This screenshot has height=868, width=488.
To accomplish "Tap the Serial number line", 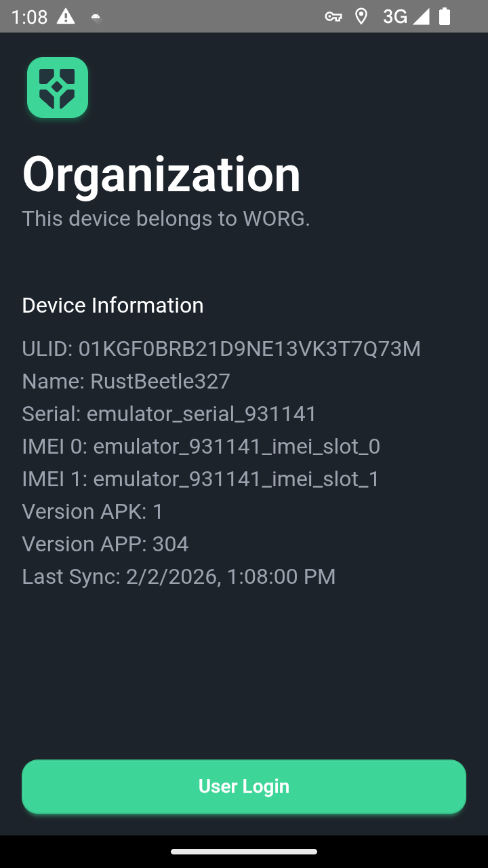I will pyautogui.click(x=169, y=414).
